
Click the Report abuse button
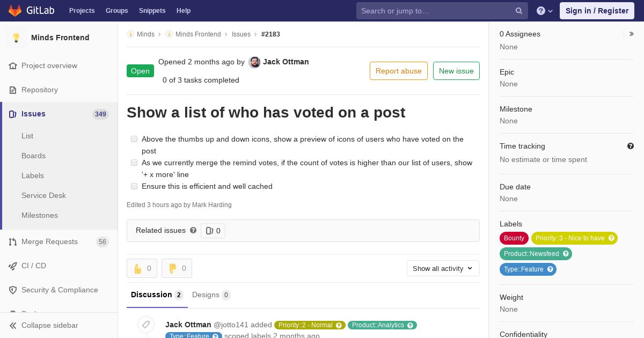pyautogui.click(x=398, y=71)
